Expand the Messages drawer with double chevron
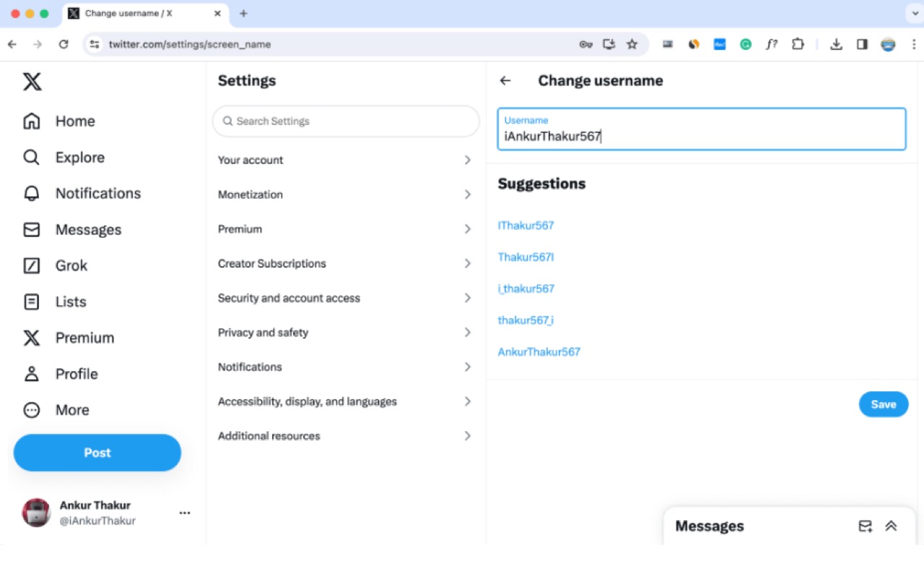 (891, 526)
